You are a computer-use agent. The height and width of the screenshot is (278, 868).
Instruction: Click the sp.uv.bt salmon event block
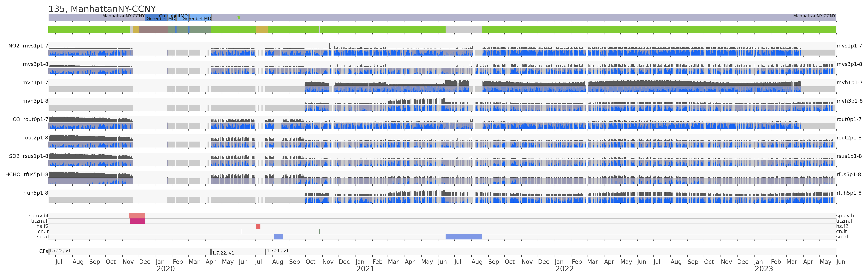click(x=137, y=216)
